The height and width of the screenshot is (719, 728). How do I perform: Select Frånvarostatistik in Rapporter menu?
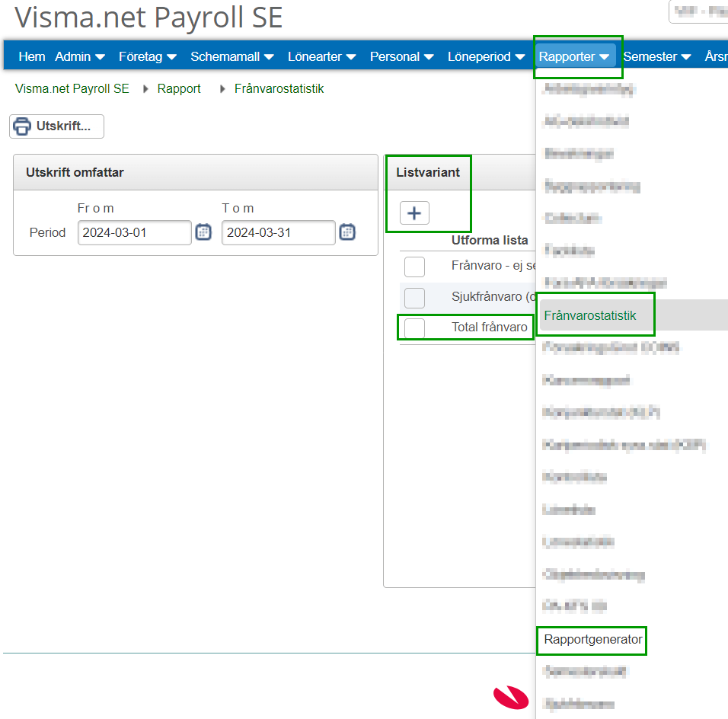coord(590,315)
